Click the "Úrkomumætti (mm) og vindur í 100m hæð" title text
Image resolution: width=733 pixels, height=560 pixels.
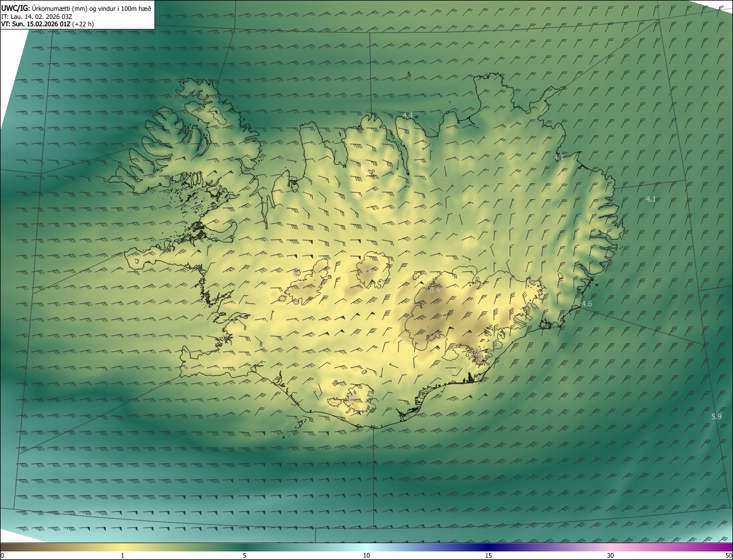[x=91, y=8]
